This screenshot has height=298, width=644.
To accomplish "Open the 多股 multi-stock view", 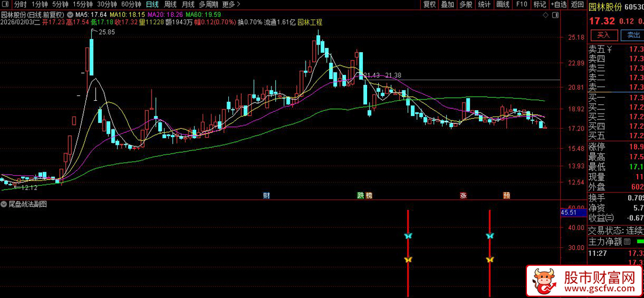I will (x=466, y=5).
